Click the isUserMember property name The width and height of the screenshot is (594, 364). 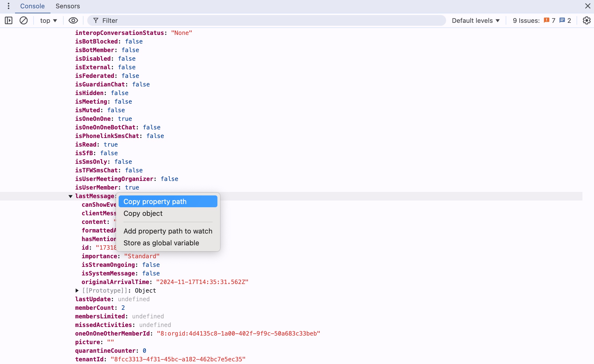click(x=96, y=188)
